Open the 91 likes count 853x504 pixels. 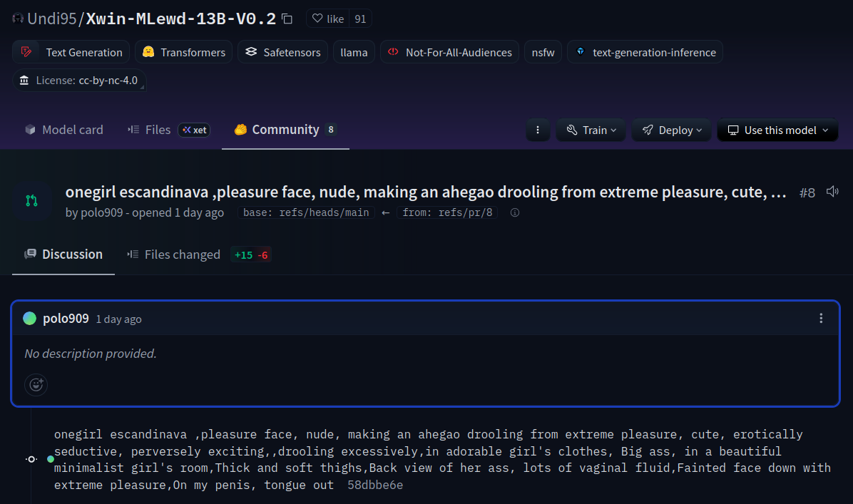point(360,19)
